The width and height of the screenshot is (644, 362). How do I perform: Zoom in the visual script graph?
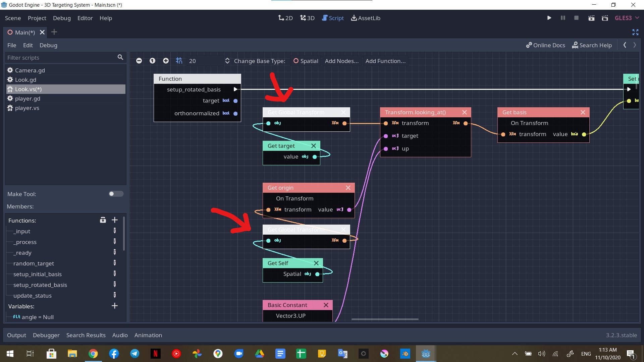(x=166, y=61)
